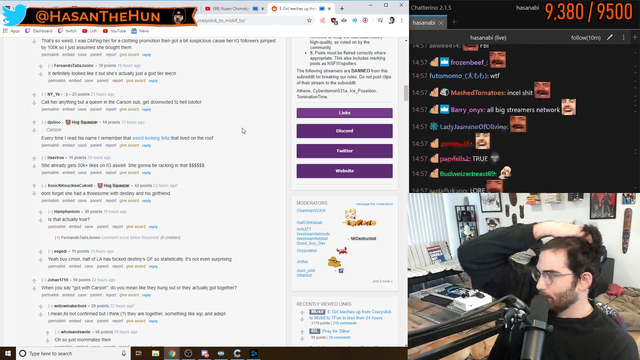Close the E Girl leeches reddit tab
This screenshot has width=640, height=360.
tap(329, 9)
